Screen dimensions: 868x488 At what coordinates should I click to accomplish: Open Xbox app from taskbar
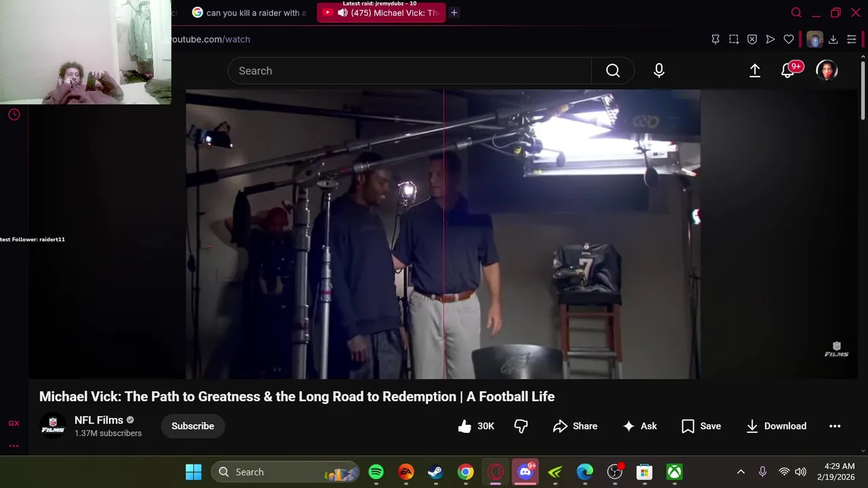tap(675, 472)
